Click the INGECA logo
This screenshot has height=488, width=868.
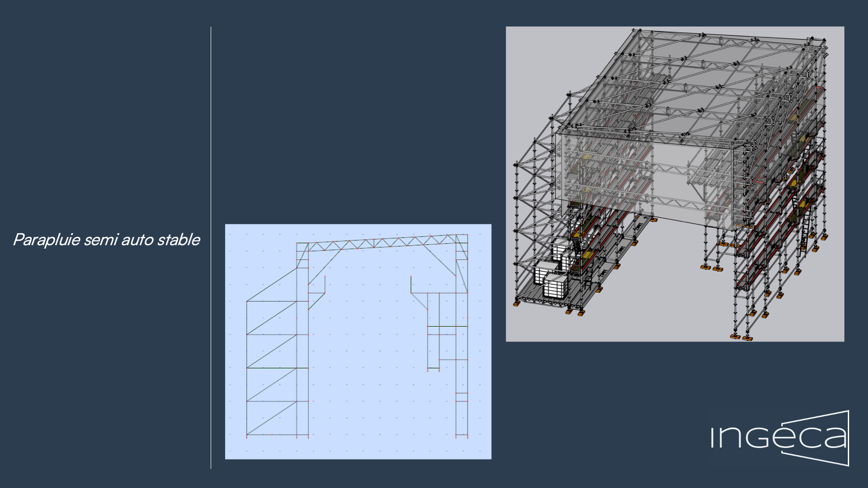coord(779,437)
